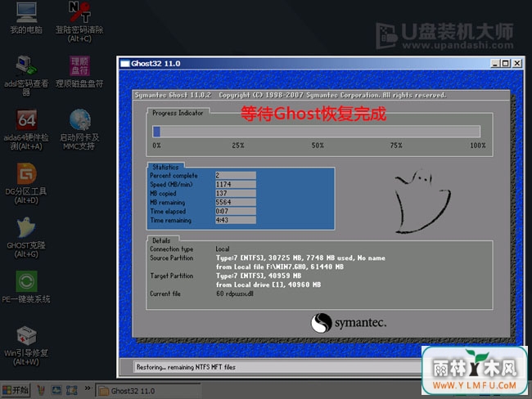
Task: Click the Restoring remaining NTFS MFT files status
Action: pos(186,367)
